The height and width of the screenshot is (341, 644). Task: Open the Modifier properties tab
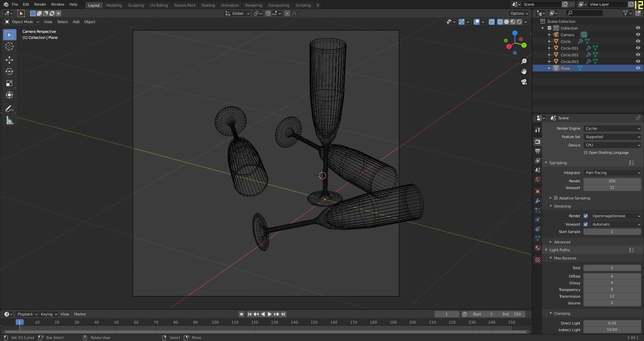click(x=538, y=201)
